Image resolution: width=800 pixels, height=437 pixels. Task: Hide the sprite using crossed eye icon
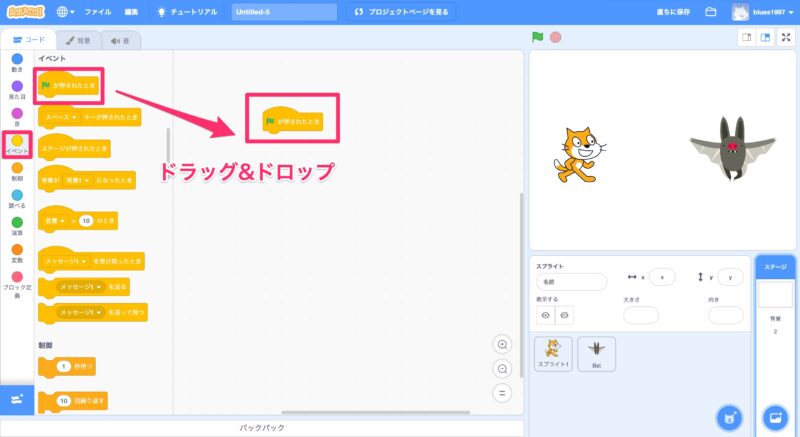pyautogui.click(x=565, y=315)
